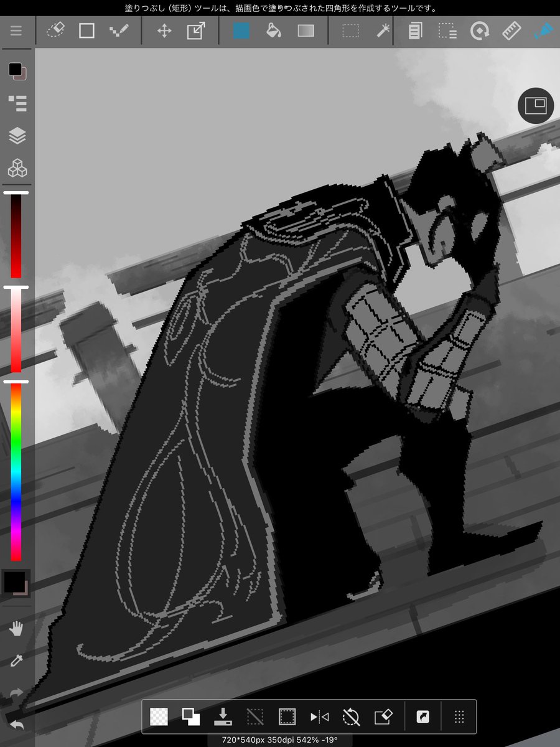This screenshot has width=560, height=747.
Task: Swap foreground and background colors
Action: [x=191, y=717]
